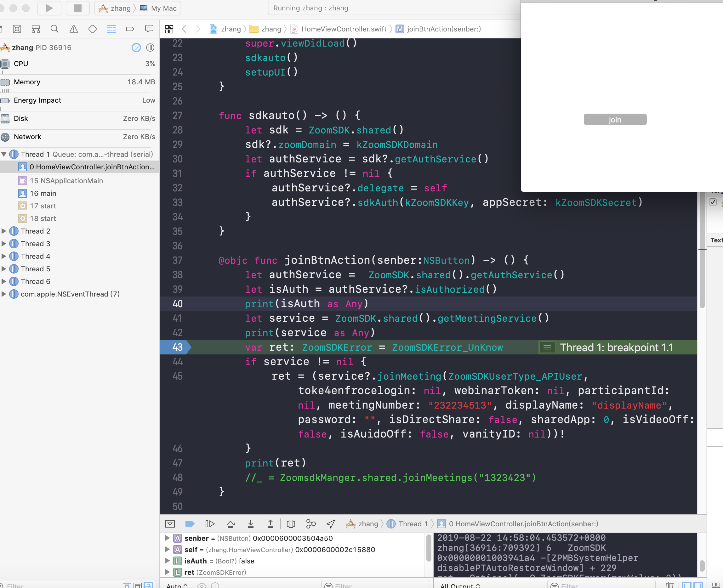Image resolution: width=723 pixels, height=588 pixels.
Task: Click the Step Into debug icon
Action: click(250, 524)
